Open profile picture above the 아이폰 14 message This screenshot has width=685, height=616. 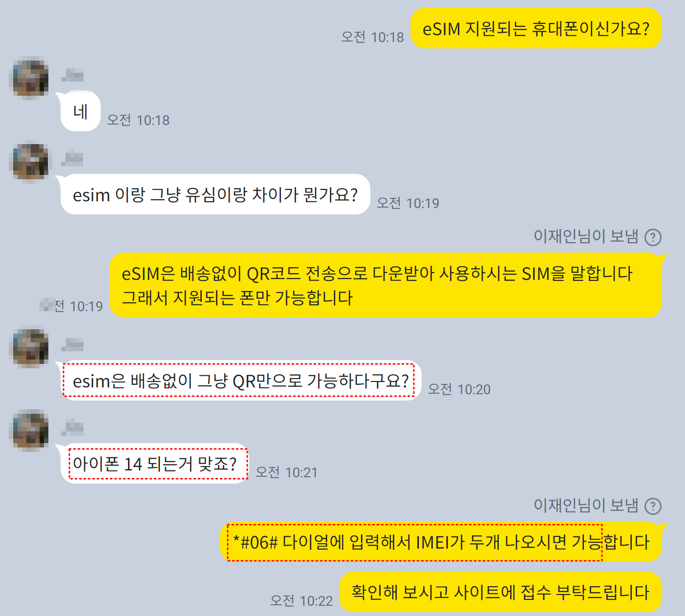coord(29,430)
